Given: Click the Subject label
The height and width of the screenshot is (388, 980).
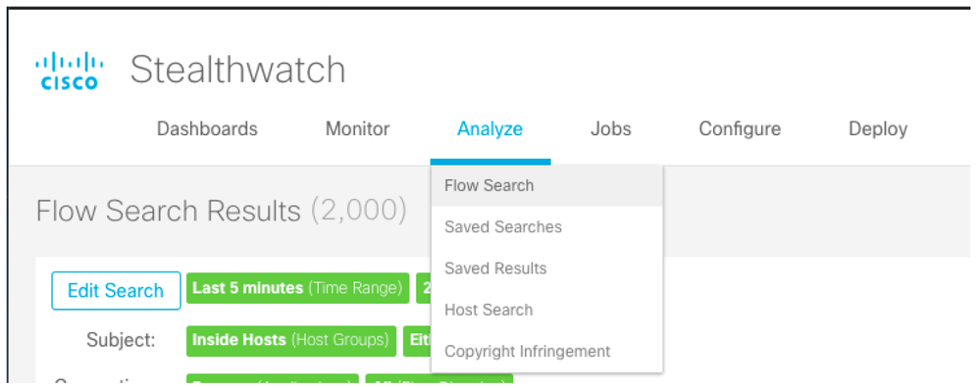Looking at the screenshot, I should point(121,341).
